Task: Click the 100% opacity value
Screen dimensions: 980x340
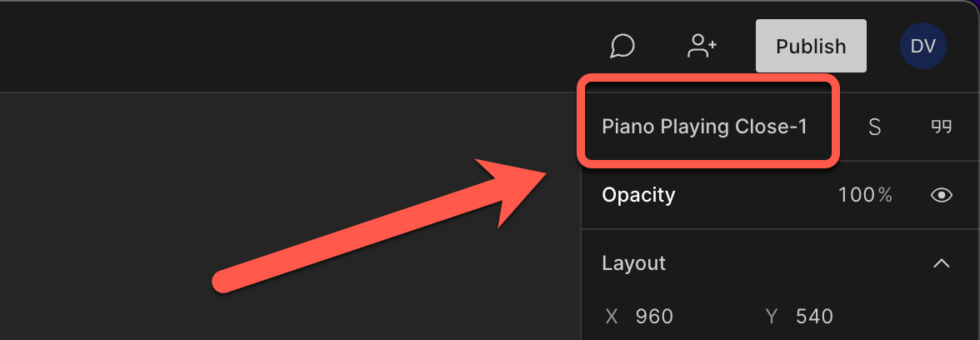Action: pyautogui.click(x=865, y=195)
